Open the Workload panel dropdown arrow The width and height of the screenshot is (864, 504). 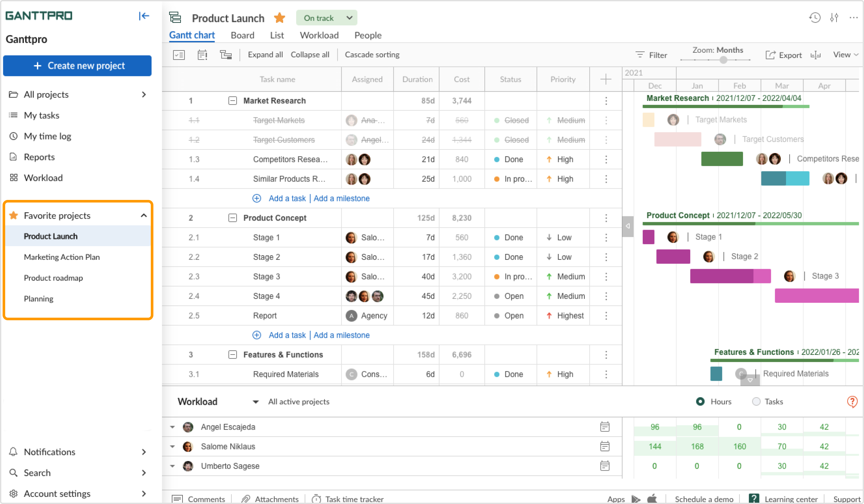pos(255,402)
